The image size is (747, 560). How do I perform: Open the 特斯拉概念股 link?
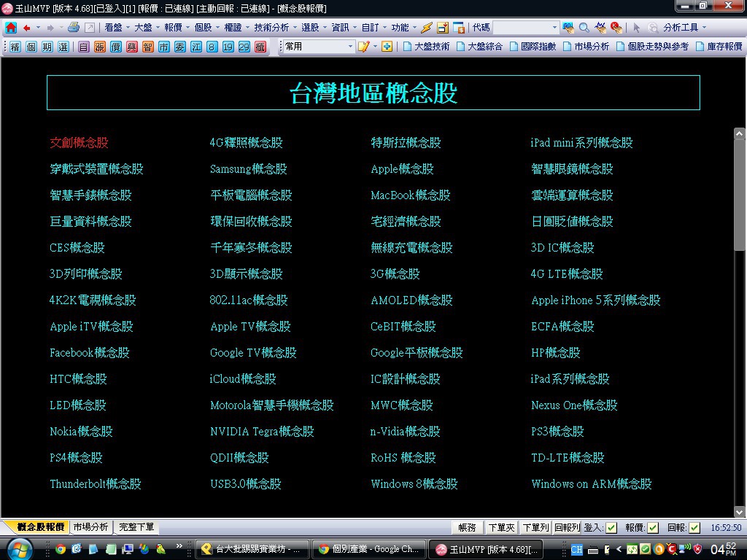(x=406, y=142)
